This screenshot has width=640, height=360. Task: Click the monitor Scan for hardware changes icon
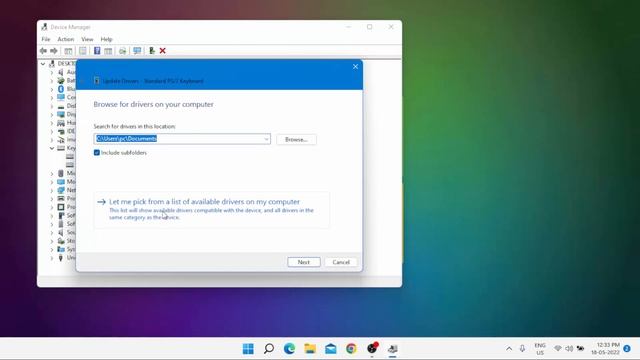[x=137, y=51]
